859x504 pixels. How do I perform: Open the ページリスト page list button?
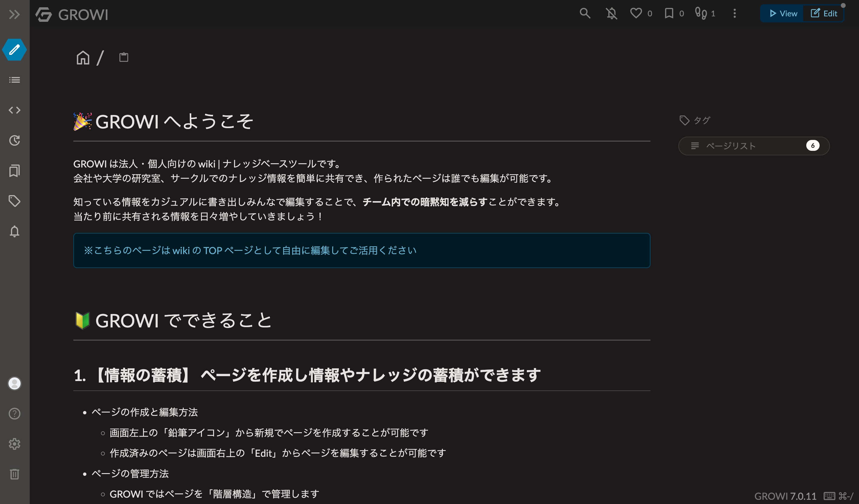point(753,146)
